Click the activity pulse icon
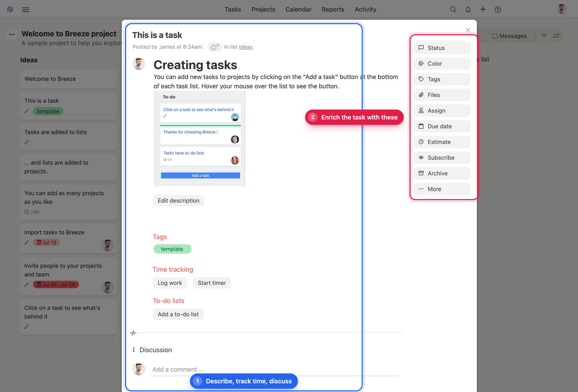Image resolution: width=578 pixels, height=392 pixels. click(x=133, y=333)
